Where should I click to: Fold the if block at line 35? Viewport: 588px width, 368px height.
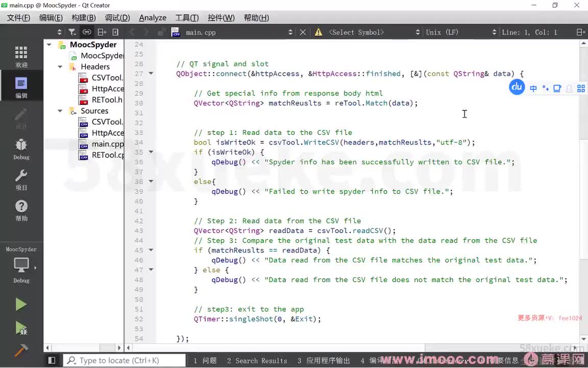pos(151,152)
